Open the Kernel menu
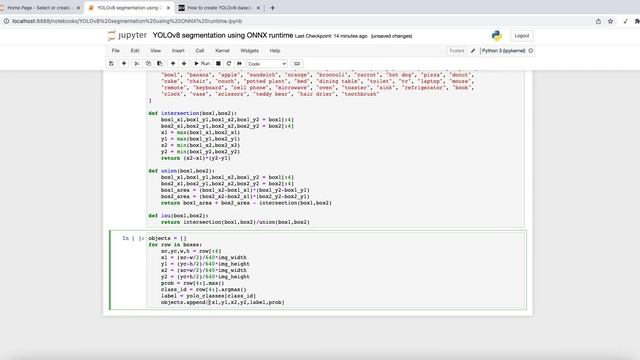640x360 pixels. click(222, 51)
